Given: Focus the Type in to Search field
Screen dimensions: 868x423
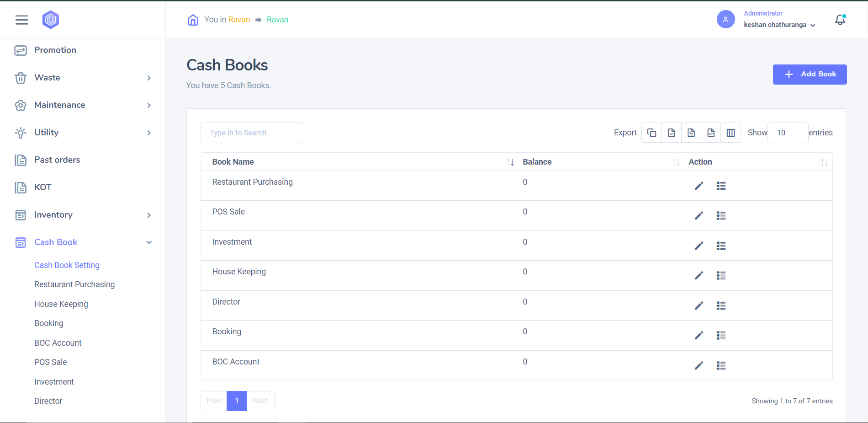Looking at the screenshot, I should click(252, 133).
